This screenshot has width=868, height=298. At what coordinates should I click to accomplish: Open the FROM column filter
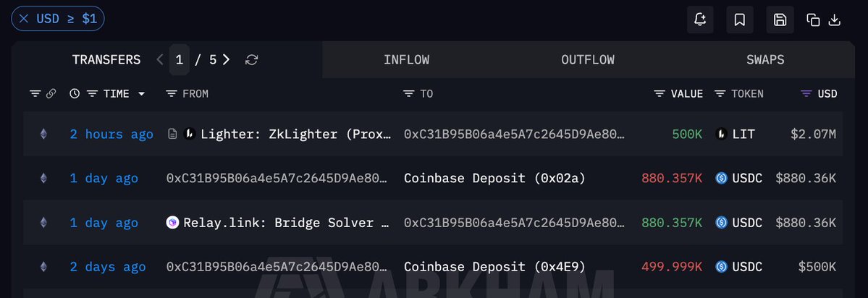click(171, 94)
